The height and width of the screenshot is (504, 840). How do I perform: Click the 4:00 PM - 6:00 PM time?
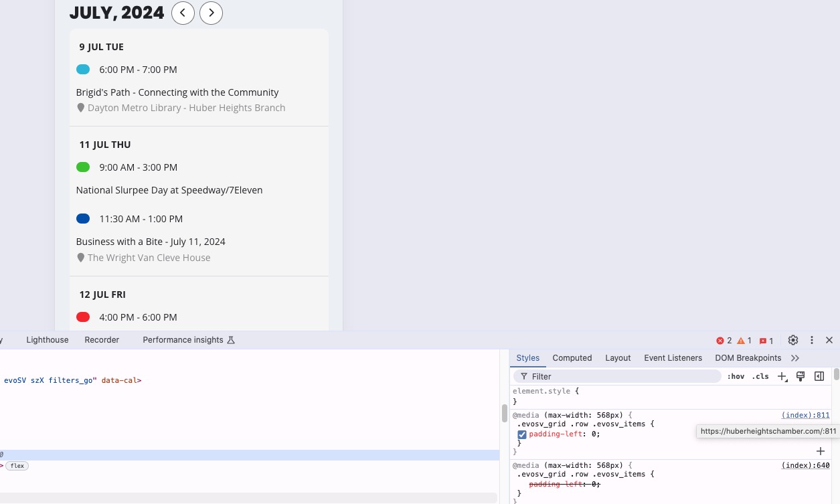coord(139,317)
